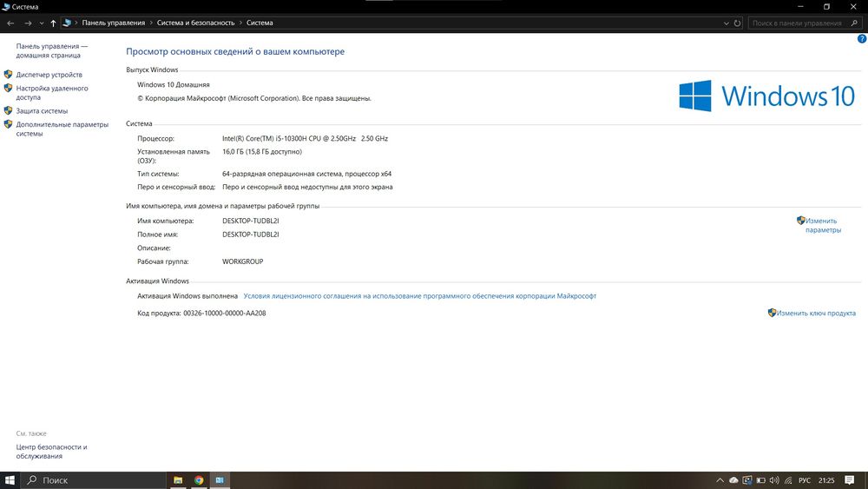
Task: Click 'Изменить ключ продукта' link
Action: point(816,314)
